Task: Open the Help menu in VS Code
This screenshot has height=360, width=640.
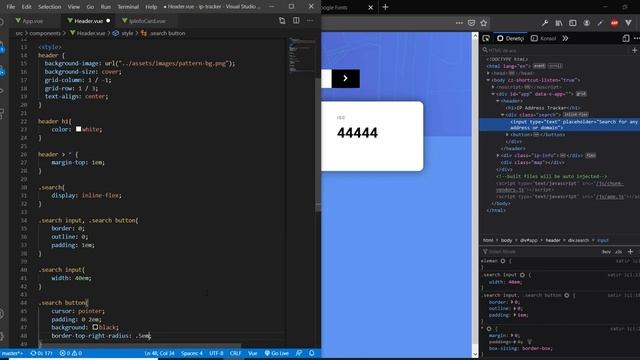Action: tap(151, 7)
